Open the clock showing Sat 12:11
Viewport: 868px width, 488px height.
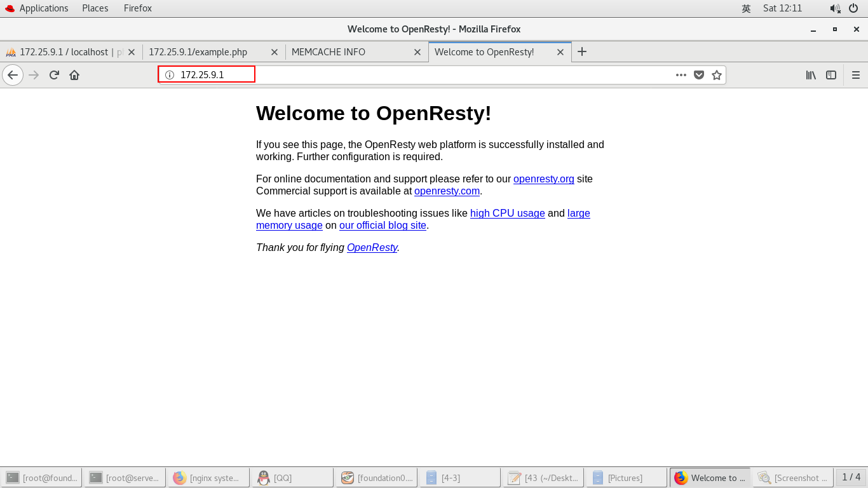[x=783, y=8]
